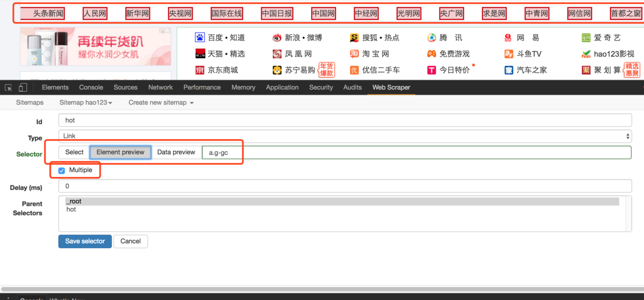644x300 pixels.
Task: Go to the Performance tab
Action: (202, 87)
